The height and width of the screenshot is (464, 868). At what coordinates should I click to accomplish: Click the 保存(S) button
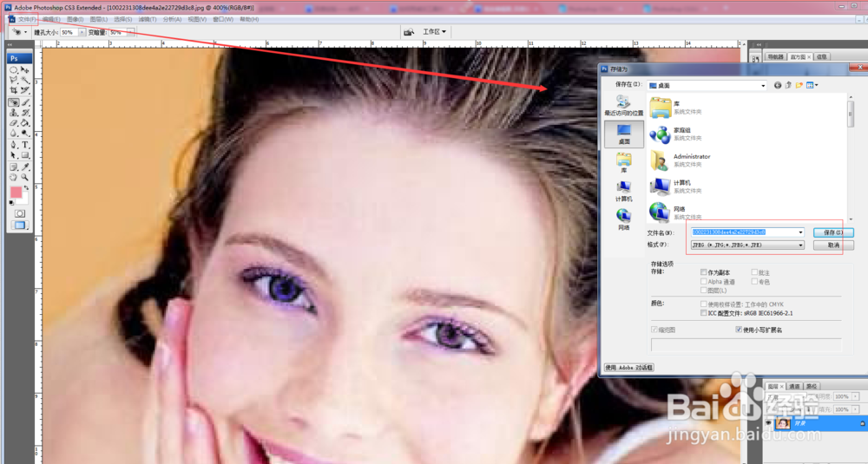833,232
